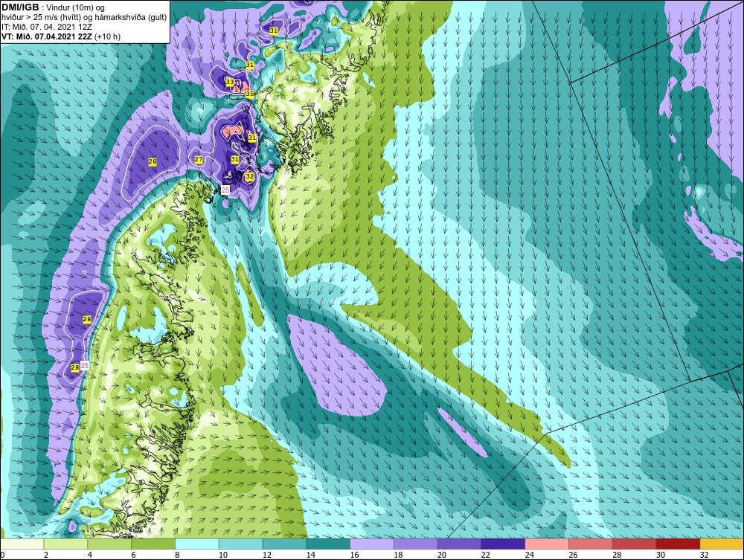Click the yellow "32" gust label

pyautogui.click(x=249, y=176)
